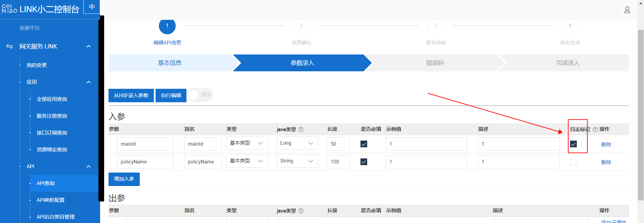Screen dimensions: 644x223
Task: Click the 长度 field containing 50
Action: coord(338,144)
